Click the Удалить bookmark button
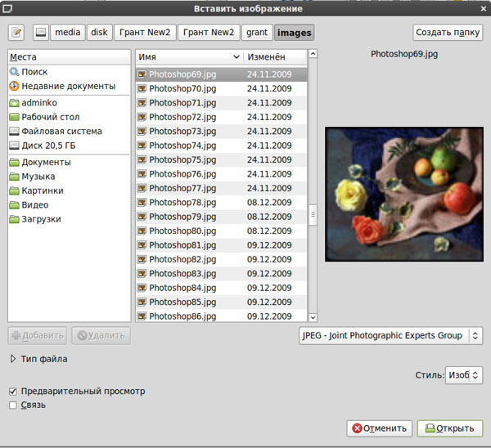This screenshot has width=491, height=448. [101, 336]
